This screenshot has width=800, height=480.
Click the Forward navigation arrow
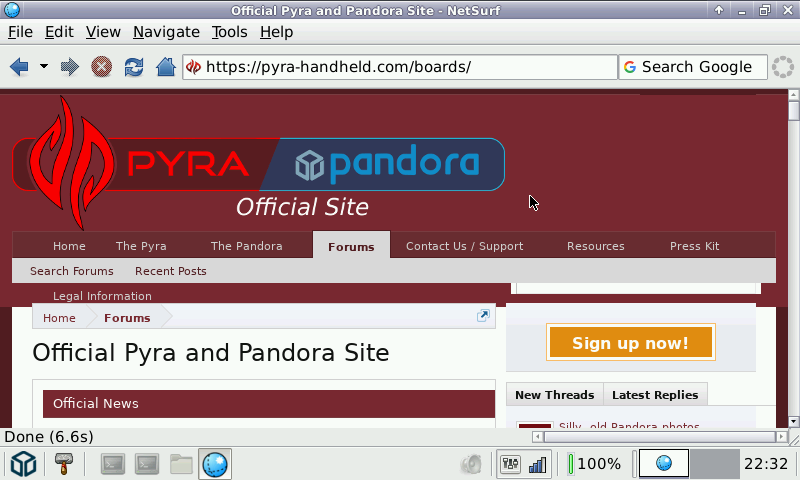(70, 67)
